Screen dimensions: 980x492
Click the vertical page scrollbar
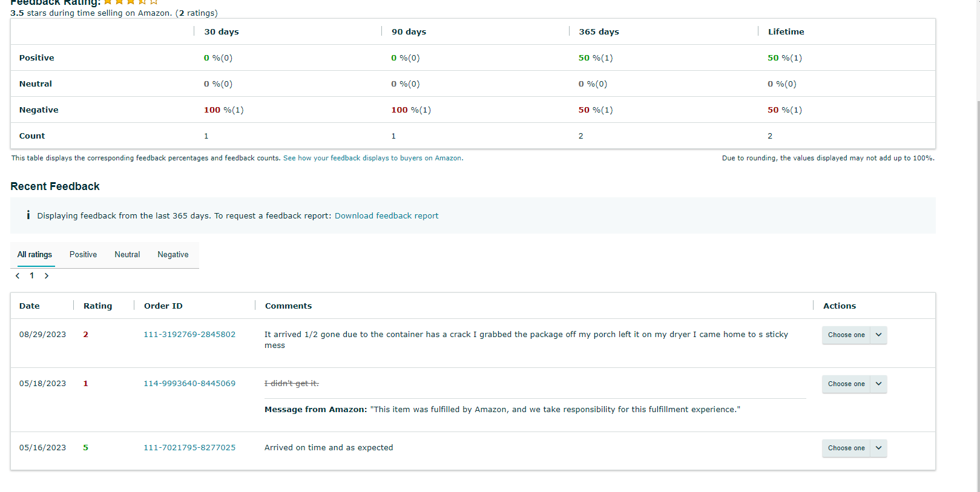click(977, 297)
